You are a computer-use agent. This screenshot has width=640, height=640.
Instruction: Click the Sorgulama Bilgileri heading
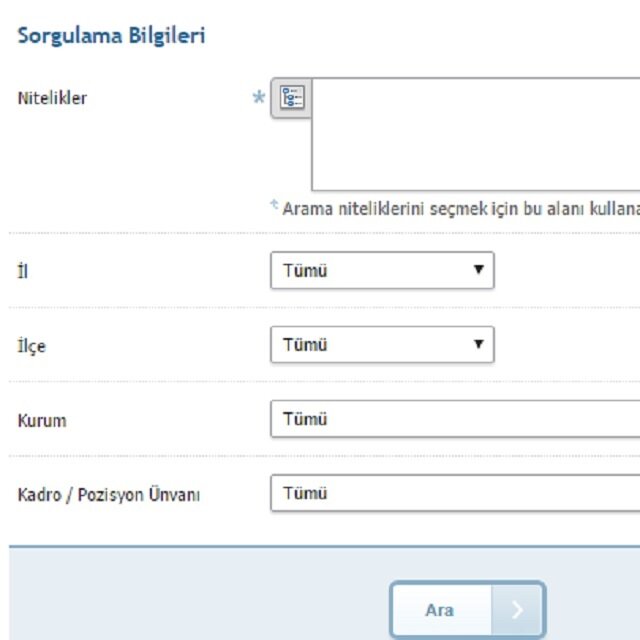[111, 35]
